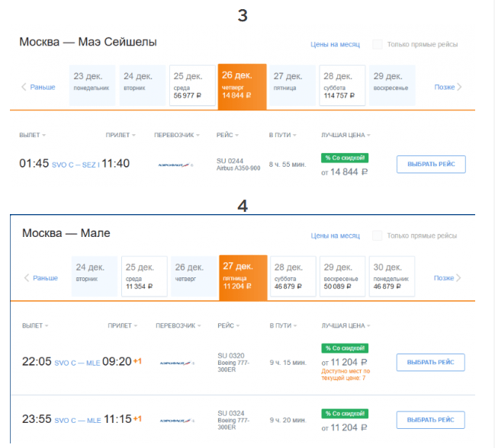Select 28 дек. tab priced 114 757

coord(342,85)
